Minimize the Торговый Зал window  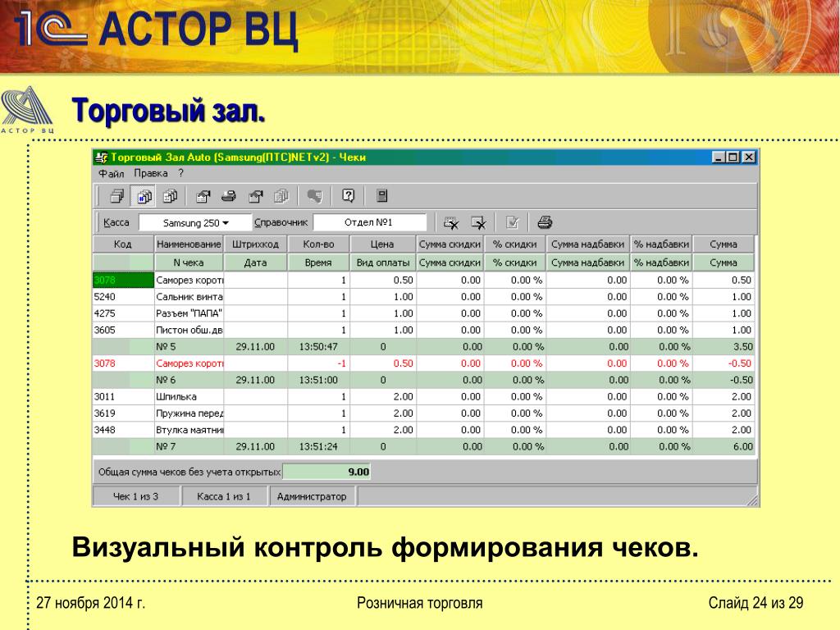pyautogui.click(x=719, y=157)
